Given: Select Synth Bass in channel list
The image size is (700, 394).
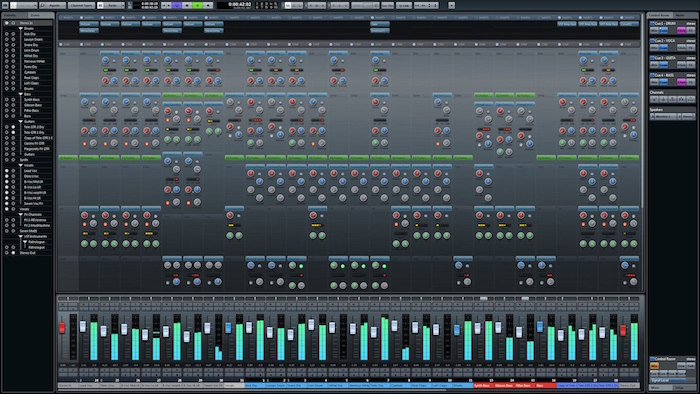Looking at the screenshot, I should coord(32,100).
